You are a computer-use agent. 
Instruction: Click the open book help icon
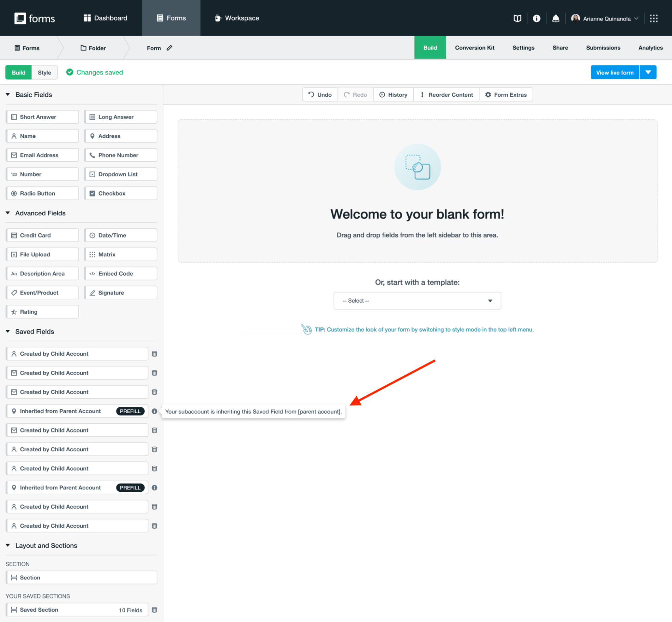(517, 18)
